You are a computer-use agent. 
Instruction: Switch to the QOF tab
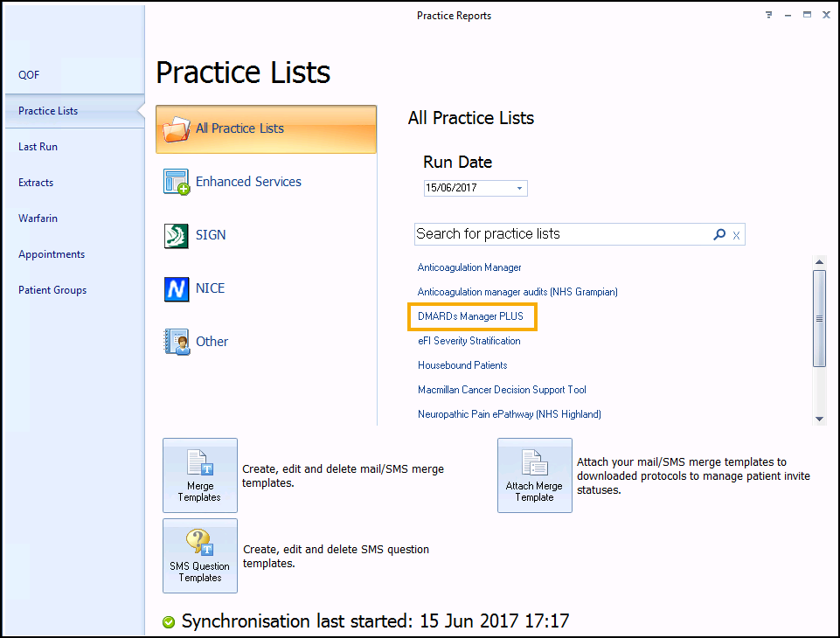tap(29, 75)
